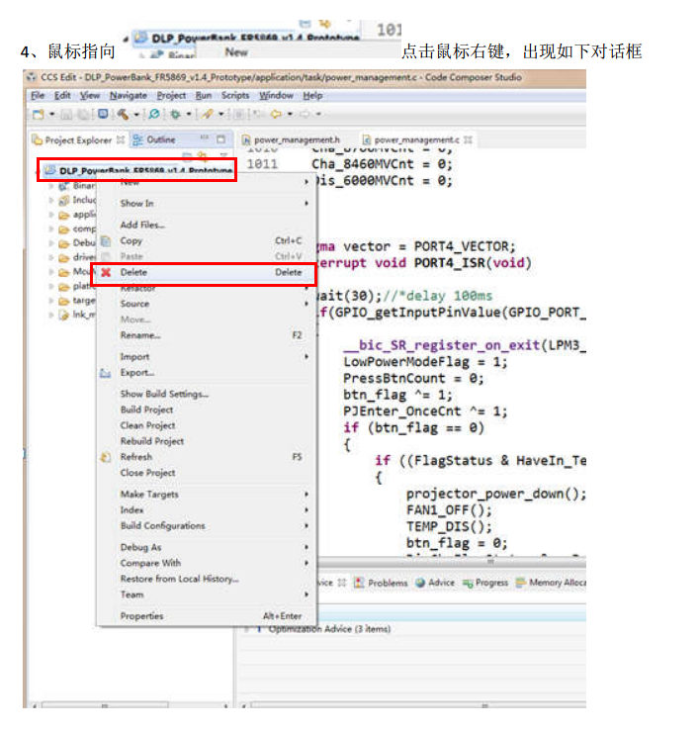Image resolution: width=700 pixels, height=731 pixels.
Task: Click the Forward navigation arrow icon
Action: tap(306, 114)
